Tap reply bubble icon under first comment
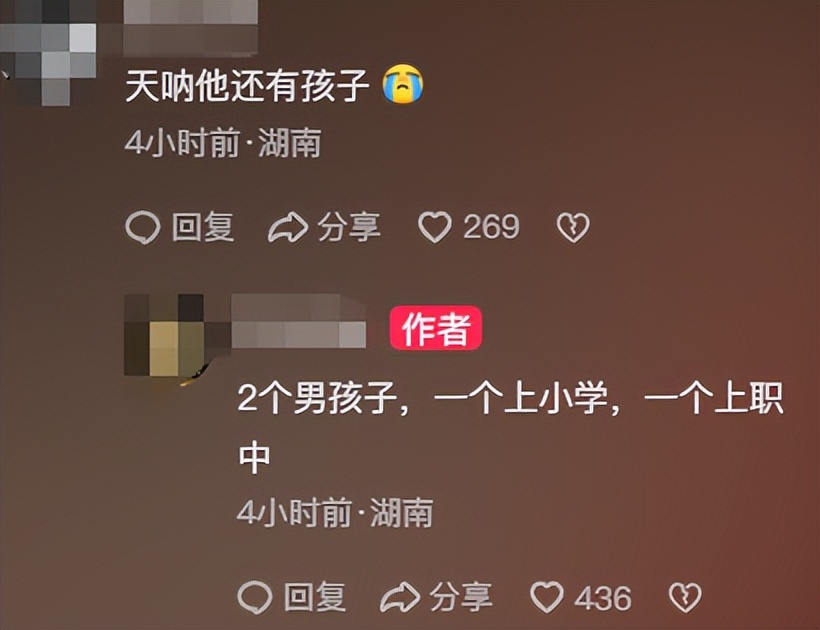This screenshot has height=630, width=820. (143, 228)
